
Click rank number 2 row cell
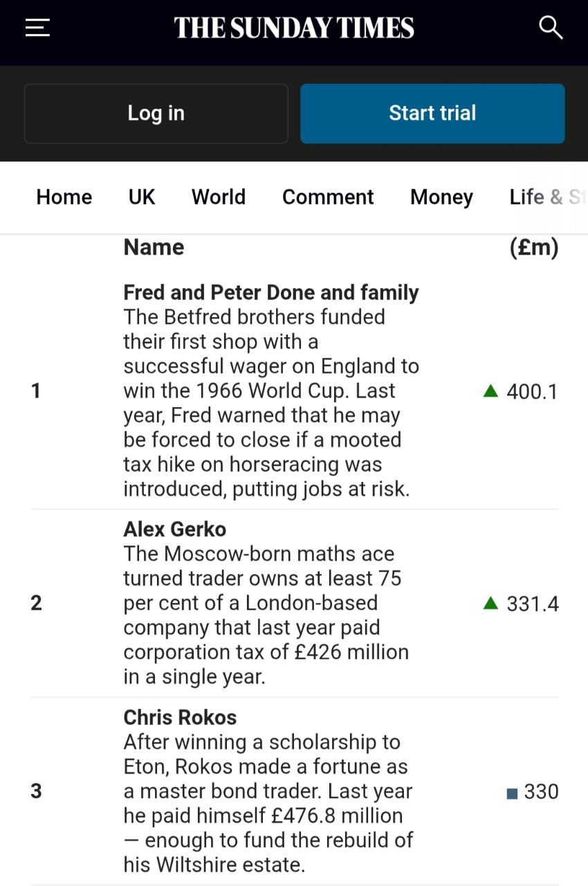36,603
